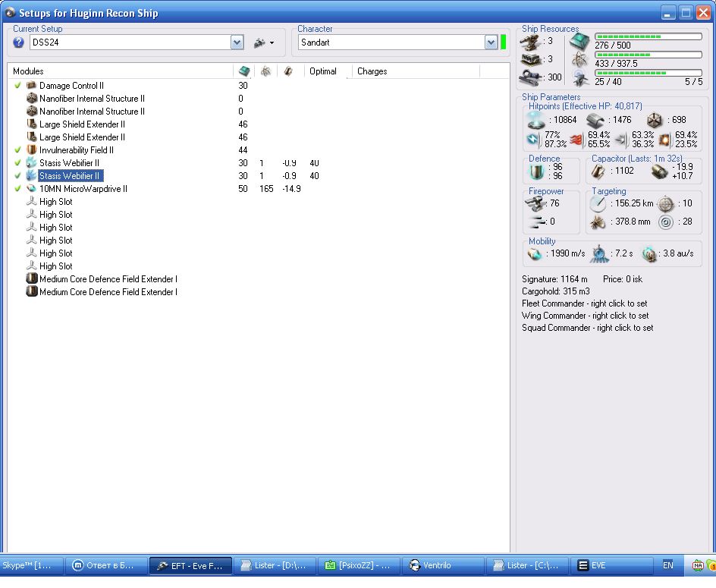Image resolution: width=716 pixels, height=588 pixels.
Task: Select the Damage Control II row
Action: click(258, 86)
